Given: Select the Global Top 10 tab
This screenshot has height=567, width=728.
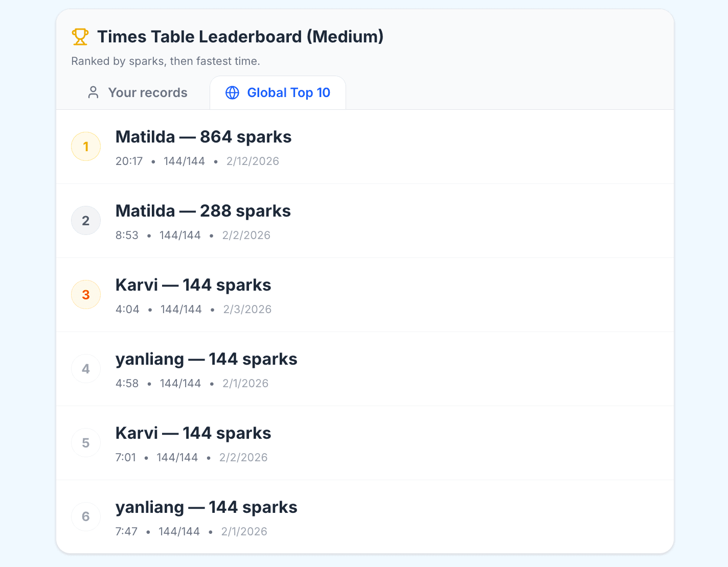Looking at the screenshot, I should [278, 92].
